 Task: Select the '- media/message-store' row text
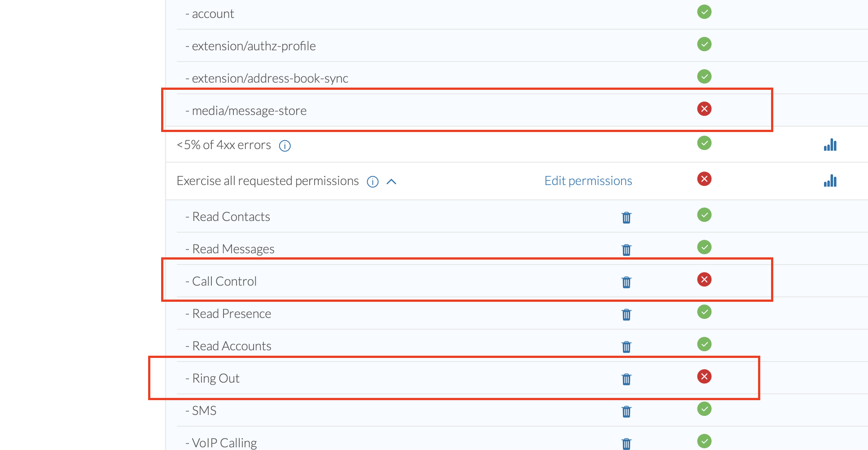[x=246, y=111]
